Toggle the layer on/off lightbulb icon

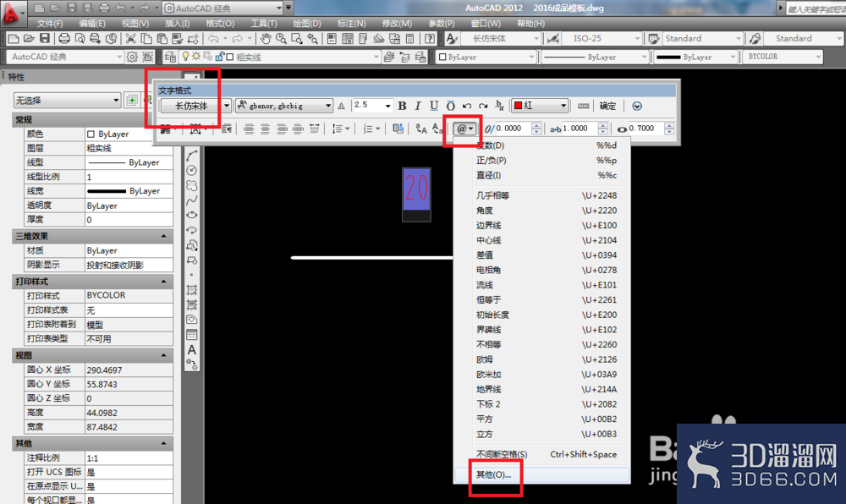tap(185, 56)
